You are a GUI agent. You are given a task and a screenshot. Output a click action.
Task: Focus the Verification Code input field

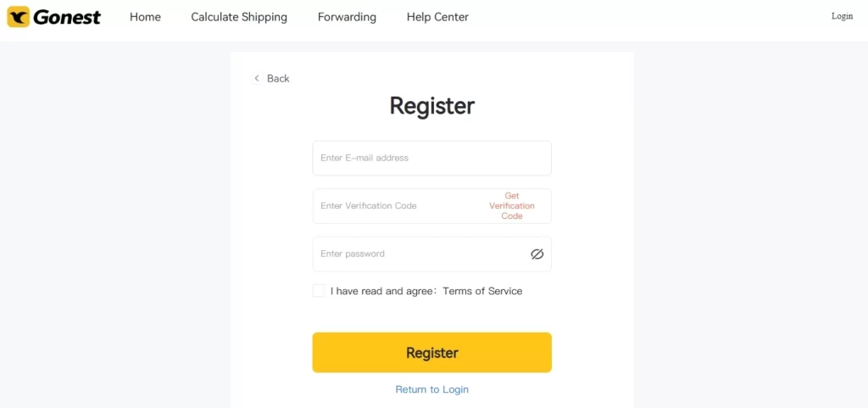pyautogui.click(x=396, y=206)
